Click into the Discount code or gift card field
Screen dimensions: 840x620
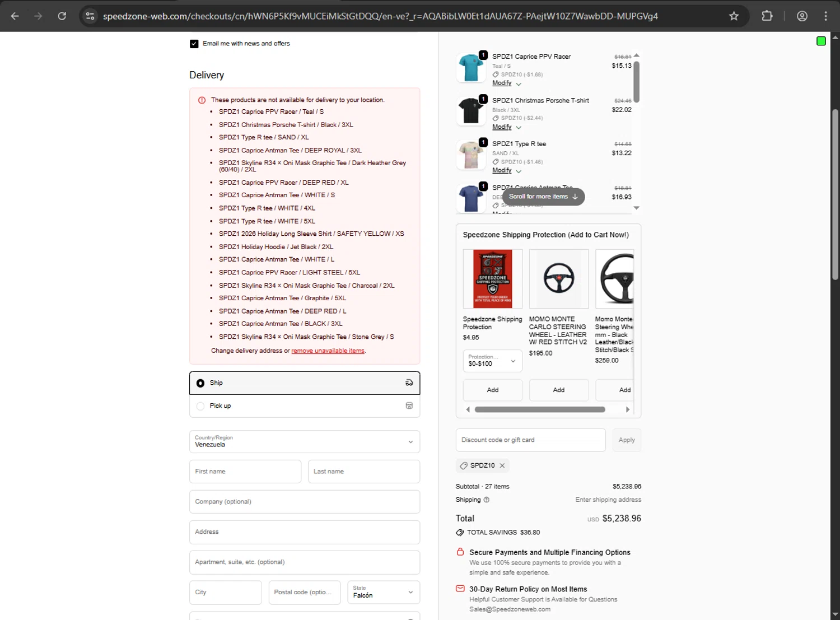pos(531,440)
